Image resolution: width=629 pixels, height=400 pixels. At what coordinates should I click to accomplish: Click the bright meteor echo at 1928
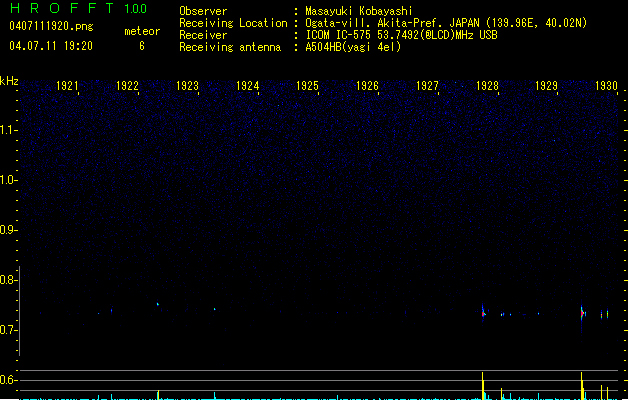483,313
